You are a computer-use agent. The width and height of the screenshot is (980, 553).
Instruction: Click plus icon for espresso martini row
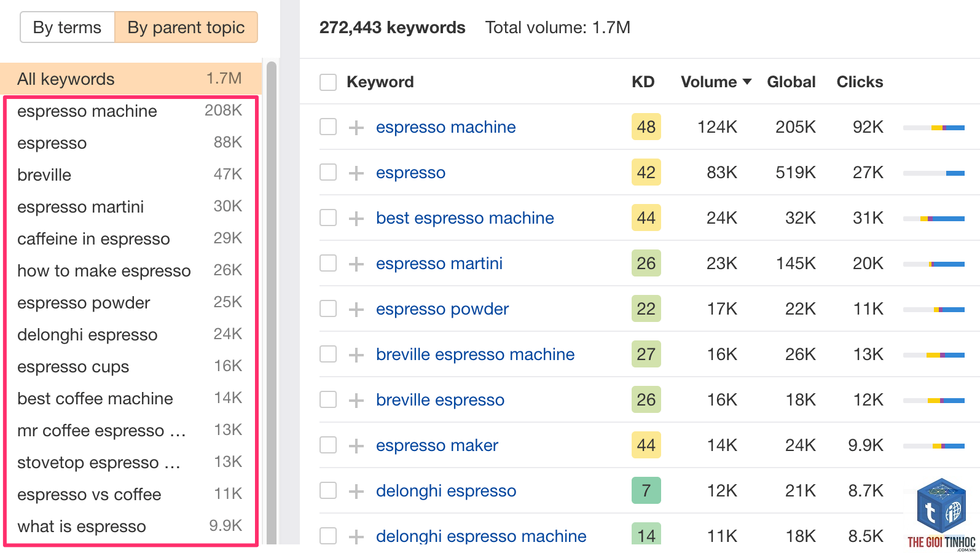[x=356, y=264]
